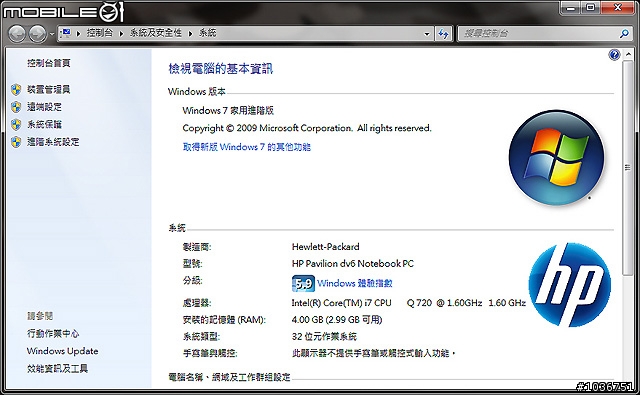
Task: Click the shield icon beside 系統保護
Action: pyautogui.click(x=16, y=124)
